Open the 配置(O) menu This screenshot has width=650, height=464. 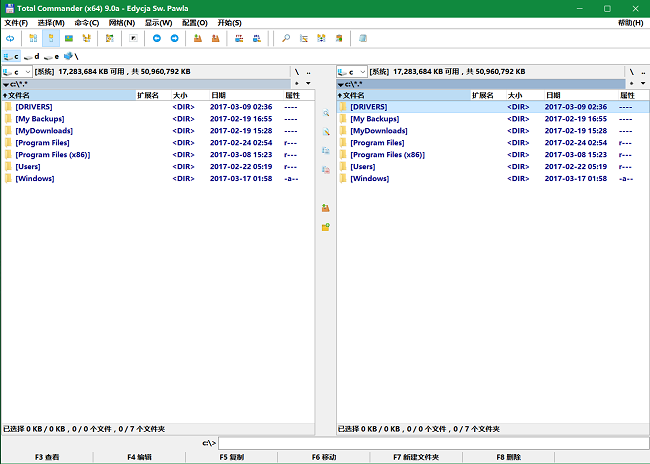[195, 22]
